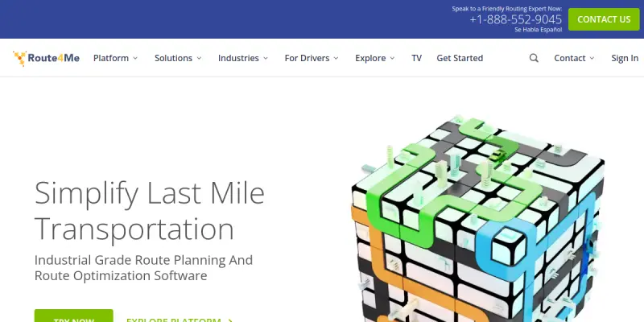Open the For Drivers menu
644x322 pixels.
[307, 58]
